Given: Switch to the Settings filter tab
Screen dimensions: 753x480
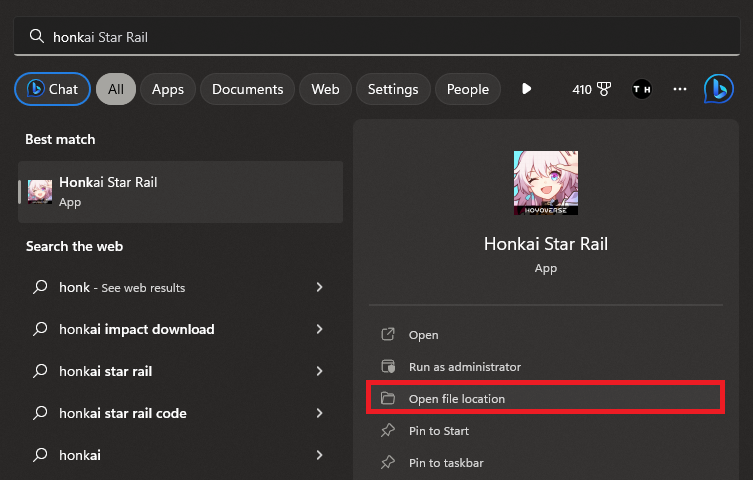Looking at the screenshot, I should (393, 89).
